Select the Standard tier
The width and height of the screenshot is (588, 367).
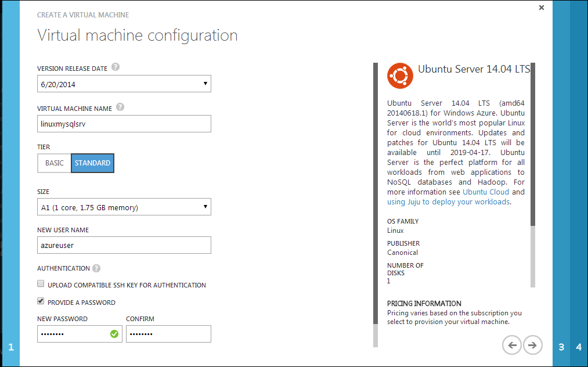pyautogui.click(x=93, y=163)
